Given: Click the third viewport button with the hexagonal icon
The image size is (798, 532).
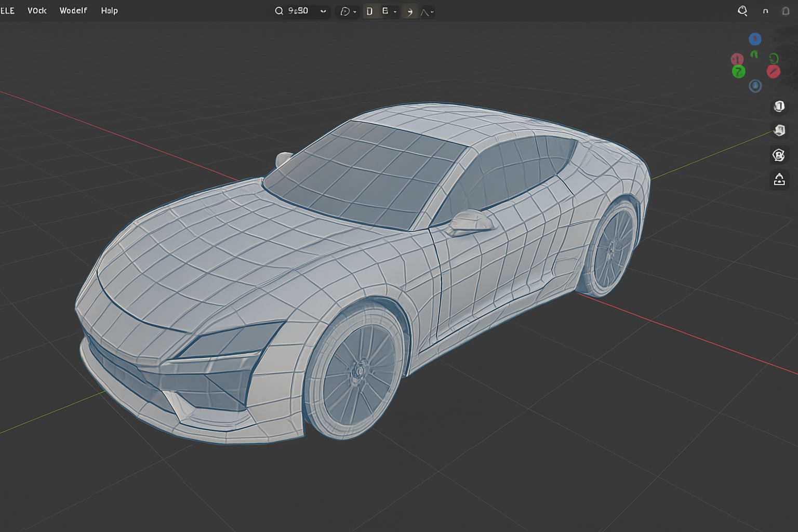Looking at the screenshot, I should pyautogui.click(x=779, y=155).
